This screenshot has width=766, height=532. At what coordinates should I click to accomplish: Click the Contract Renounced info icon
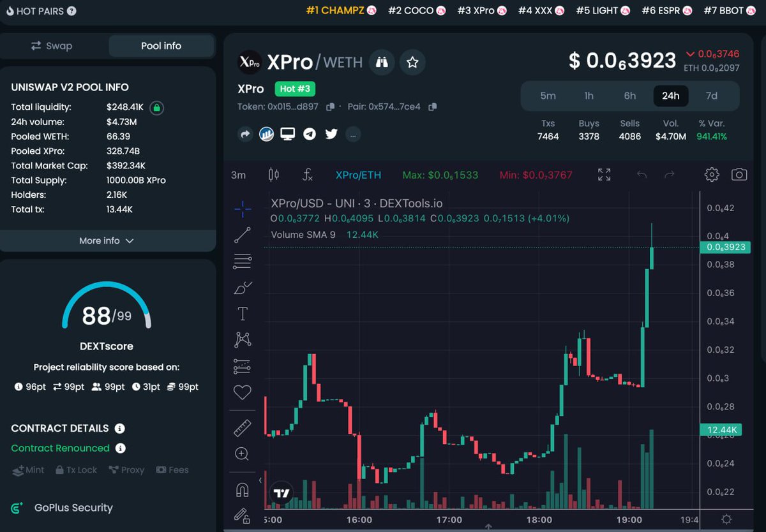[x=120, y=448]
